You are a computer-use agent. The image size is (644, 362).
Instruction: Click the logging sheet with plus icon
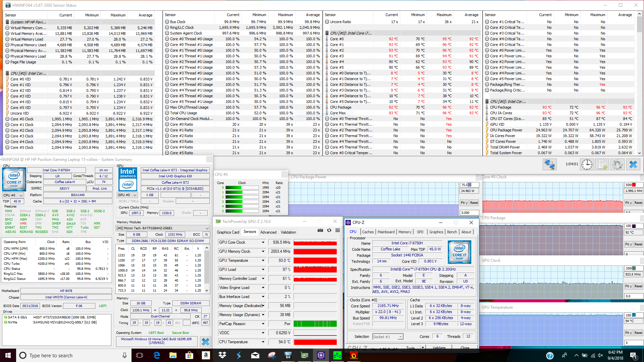[602, 165]
